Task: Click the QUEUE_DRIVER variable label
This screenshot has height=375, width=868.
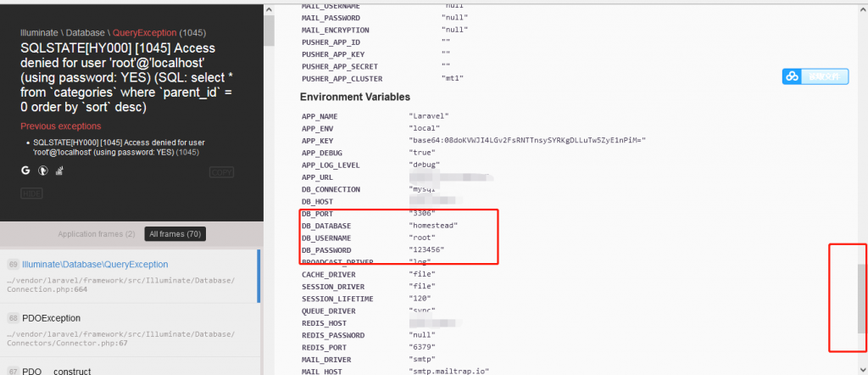Action: [x=328, y=311]
